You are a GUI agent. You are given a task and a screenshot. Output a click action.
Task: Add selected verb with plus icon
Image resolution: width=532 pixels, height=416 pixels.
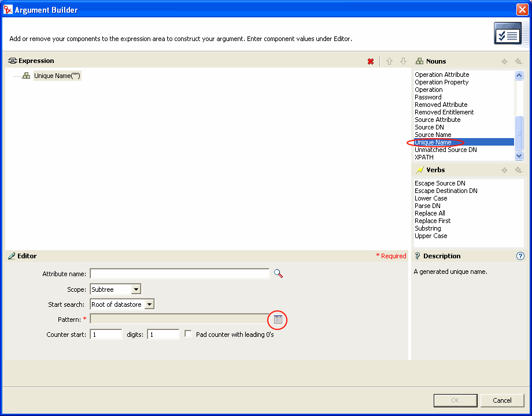pyautogui.click(x=504, y=170)
